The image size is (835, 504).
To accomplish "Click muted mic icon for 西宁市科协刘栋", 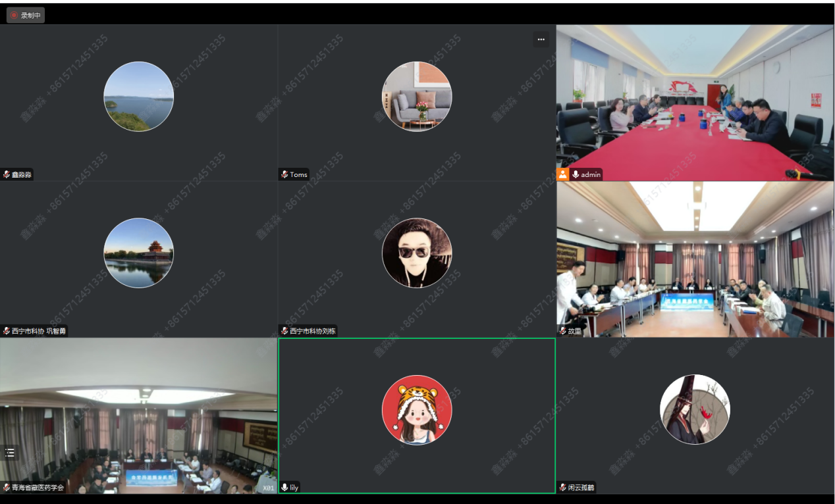I will point(284,331).
